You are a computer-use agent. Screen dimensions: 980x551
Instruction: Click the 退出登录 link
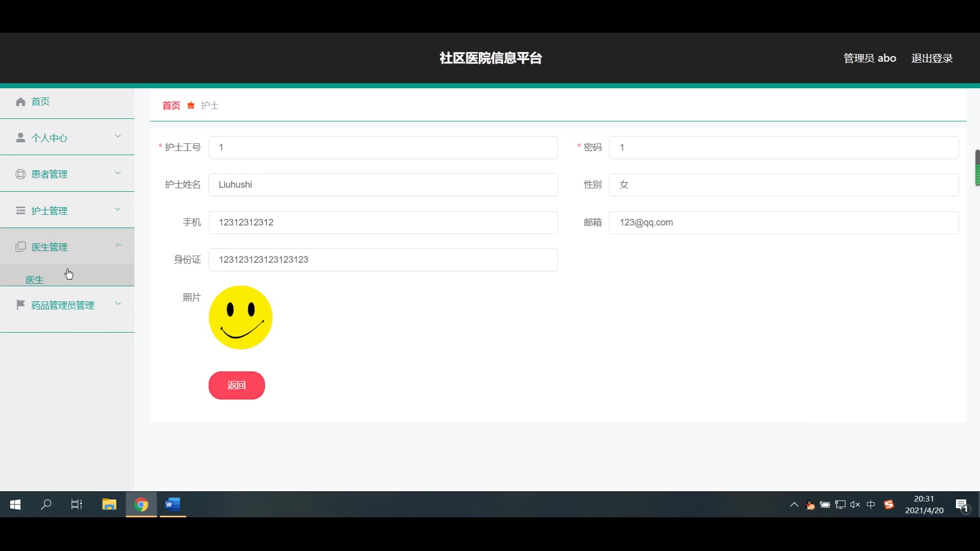[x=932, y=58]
